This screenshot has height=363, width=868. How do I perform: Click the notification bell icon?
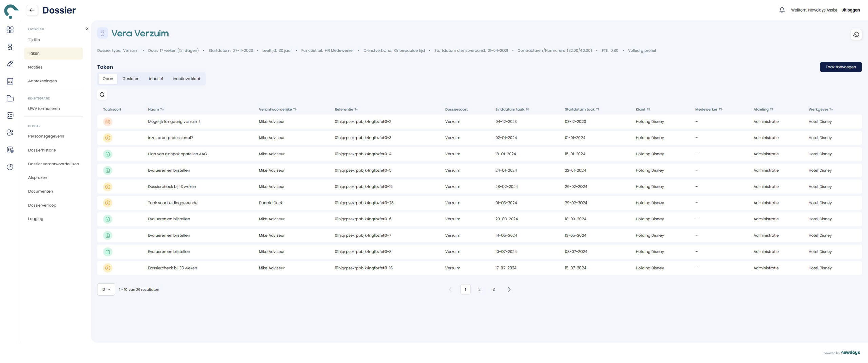click(x=782, y=10)
